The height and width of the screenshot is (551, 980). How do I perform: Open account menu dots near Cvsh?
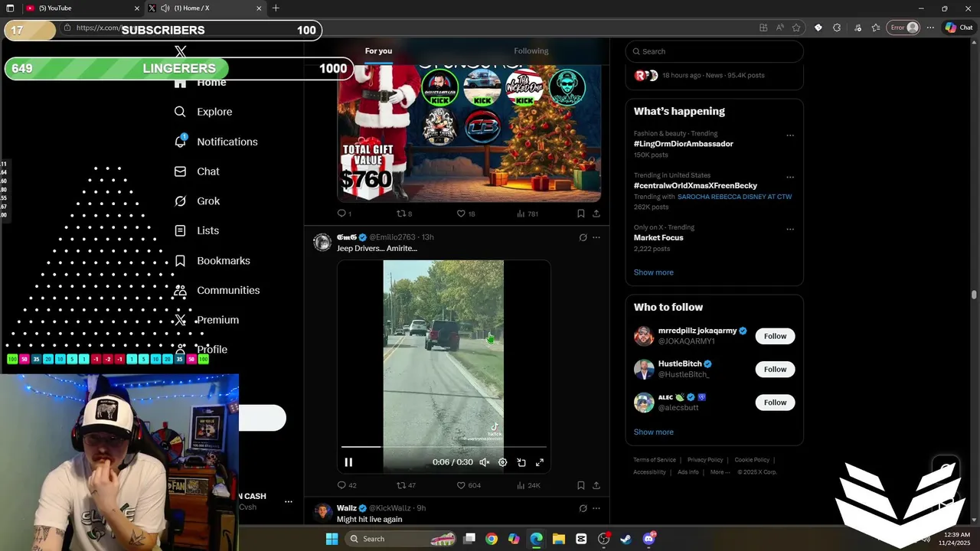(289, 502)
